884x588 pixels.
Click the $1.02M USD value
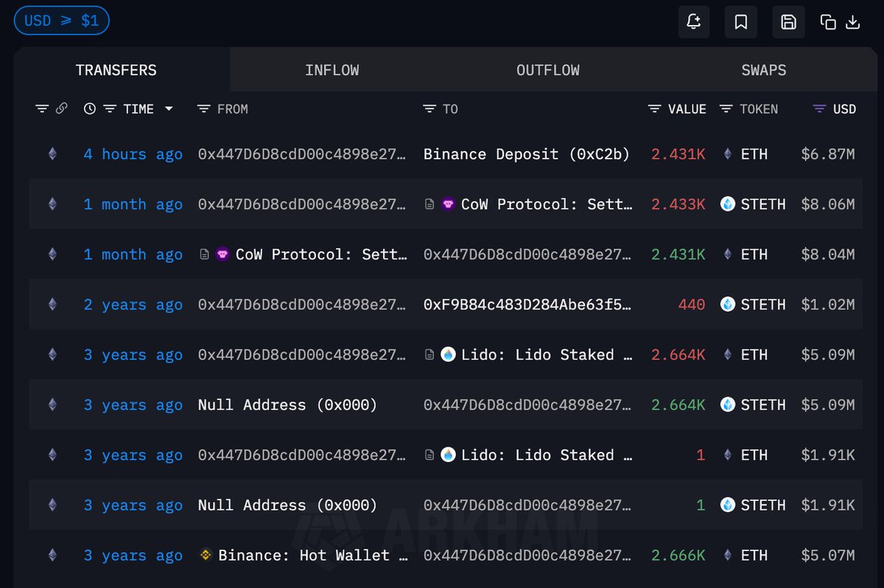pos(828,305)
